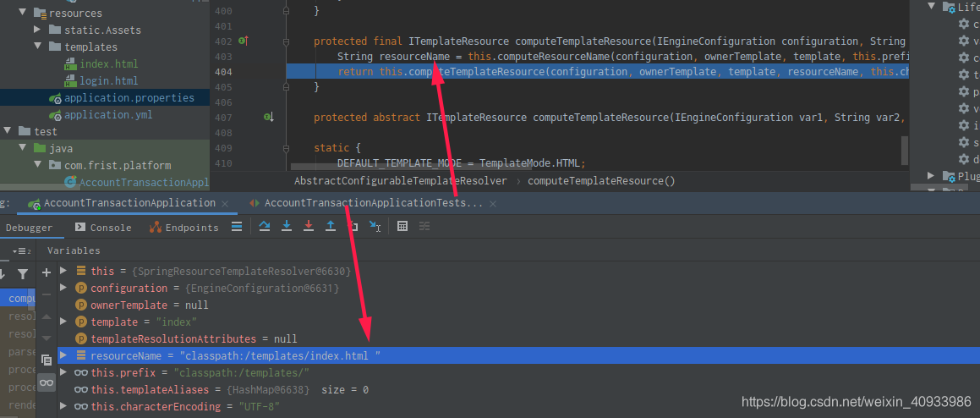Screen dimensions: 980x418
Task: Expand the resourceName variable arrow
Action: [x=63, y=355]
